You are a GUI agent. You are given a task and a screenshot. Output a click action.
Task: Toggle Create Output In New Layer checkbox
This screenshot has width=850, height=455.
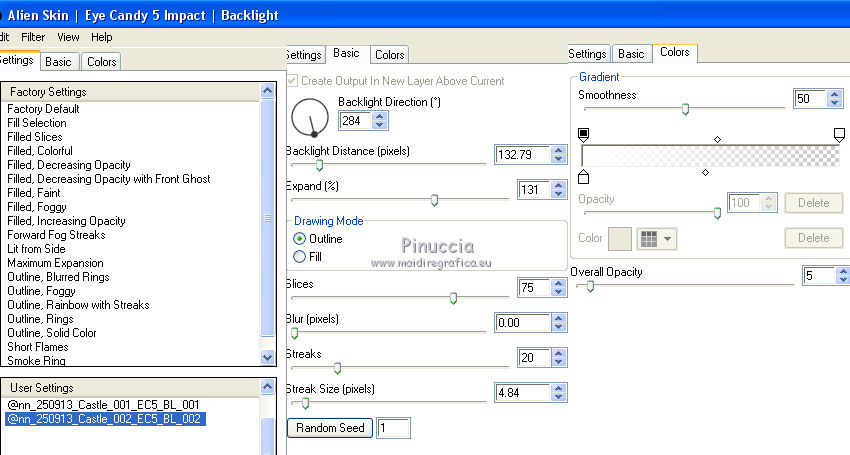(292, 81)
